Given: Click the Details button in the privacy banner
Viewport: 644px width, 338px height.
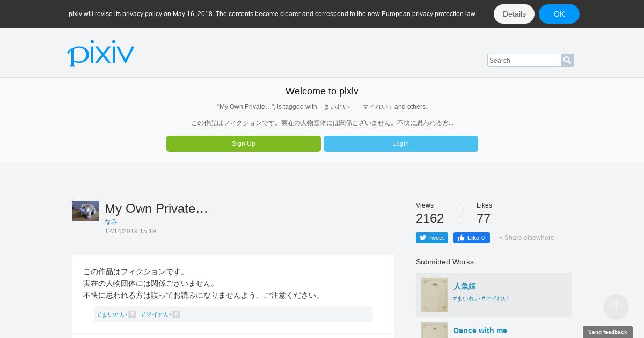Looking at the screenshot, I should (514, 14).
